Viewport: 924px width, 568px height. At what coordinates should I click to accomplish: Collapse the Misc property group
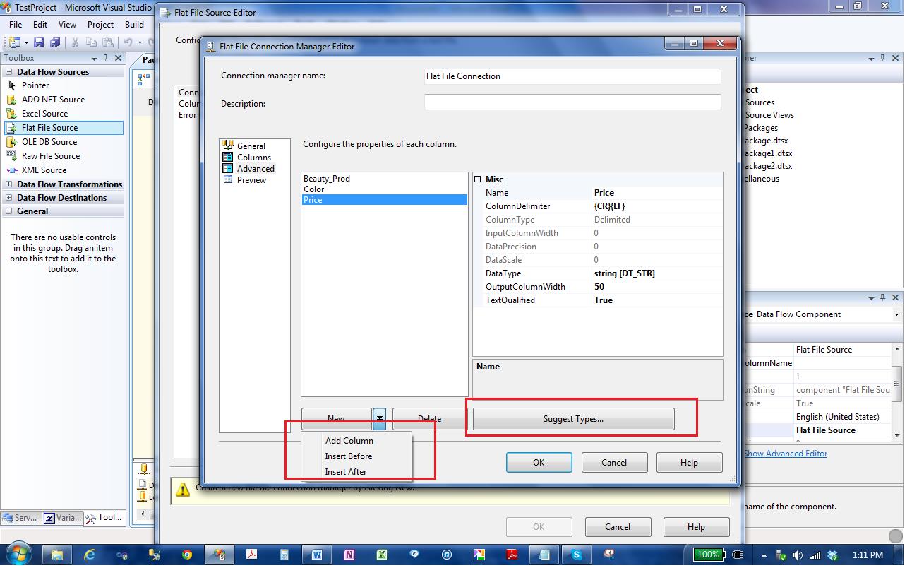tap(478, 179)
